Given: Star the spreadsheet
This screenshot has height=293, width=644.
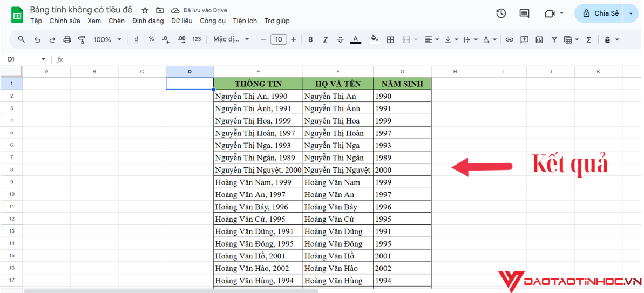Looking at the screenshot, I should pos(145,10).
